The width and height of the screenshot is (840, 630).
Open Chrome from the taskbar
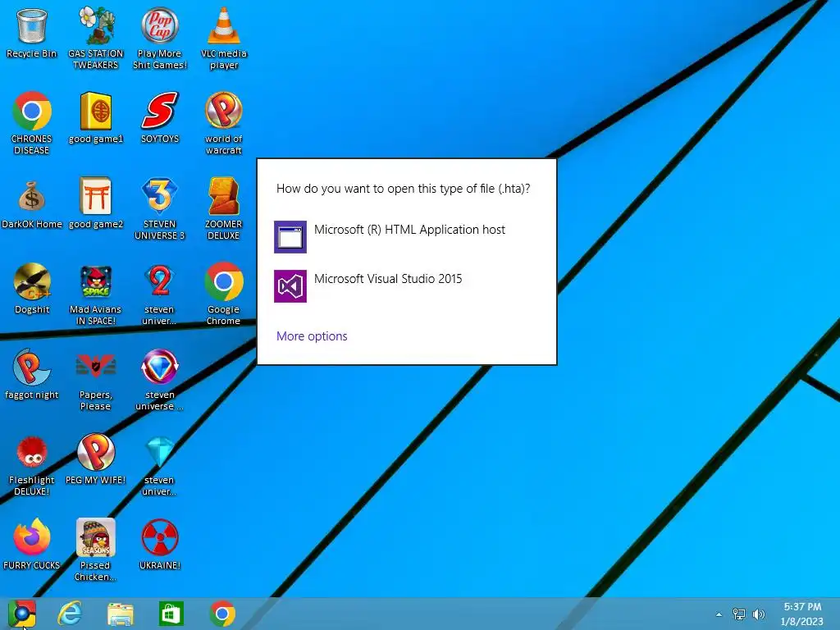point(222,614)
